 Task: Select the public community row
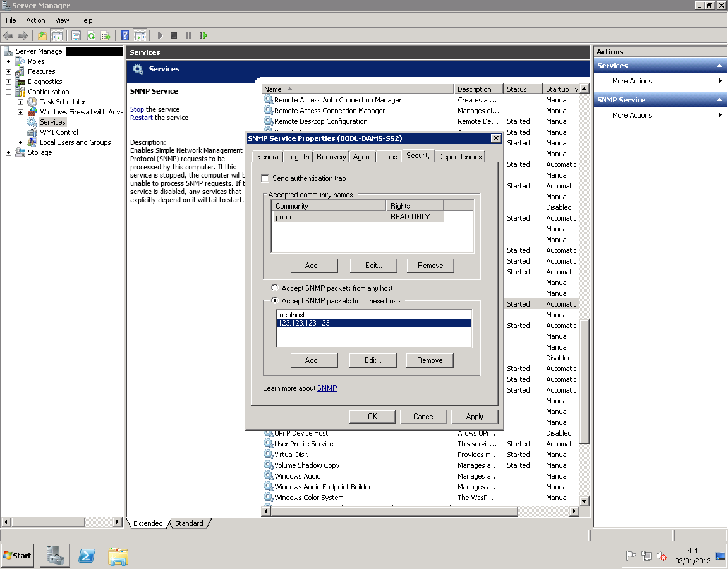point(358,217)
